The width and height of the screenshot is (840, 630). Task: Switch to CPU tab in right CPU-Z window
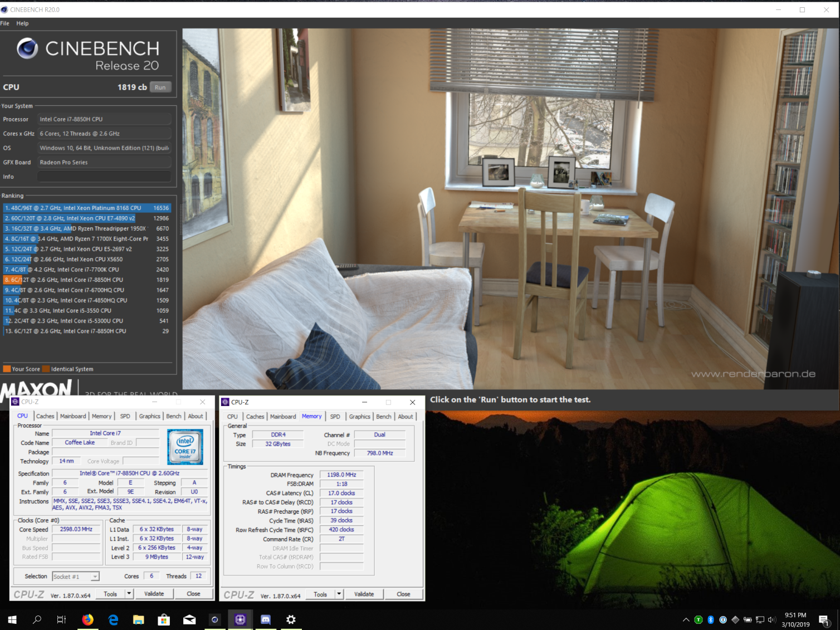232,417
